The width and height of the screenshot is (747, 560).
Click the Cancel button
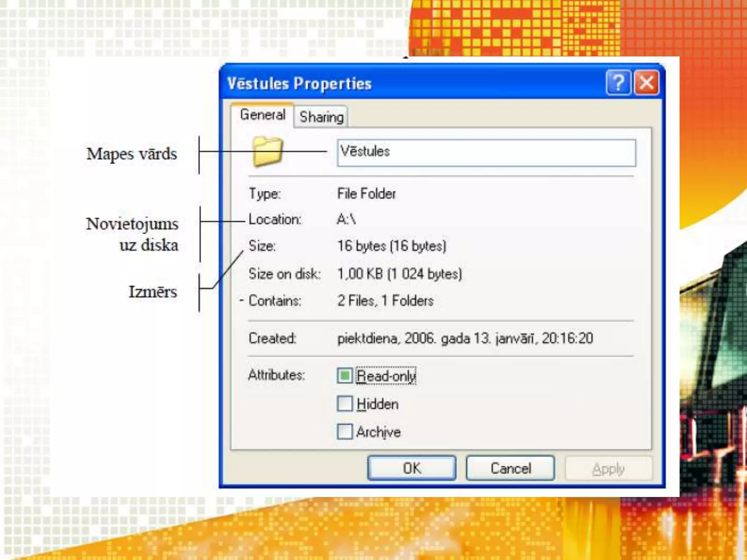click(x=510, y=468)
